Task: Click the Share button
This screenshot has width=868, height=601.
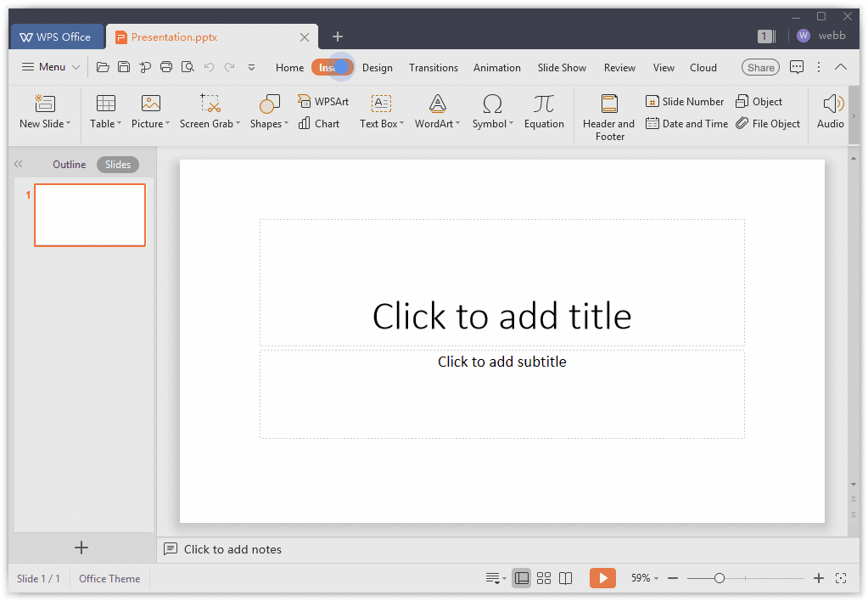Action: [x=760, y=68]
